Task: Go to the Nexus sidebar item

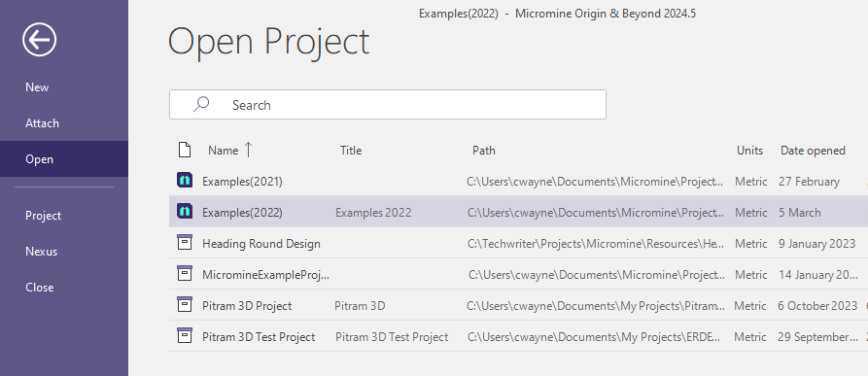Action: [x=42, y=252]
